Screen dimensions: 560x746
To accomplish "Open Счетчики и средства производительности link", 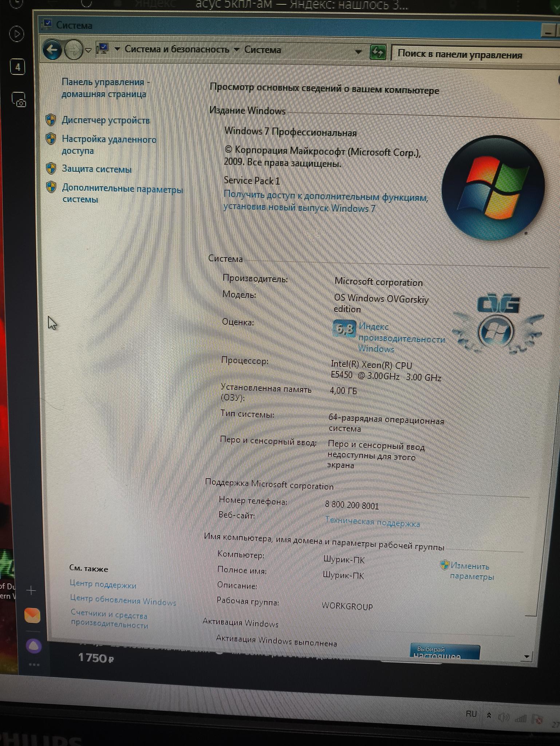I will pyautogui.click(x=109, y=620).
